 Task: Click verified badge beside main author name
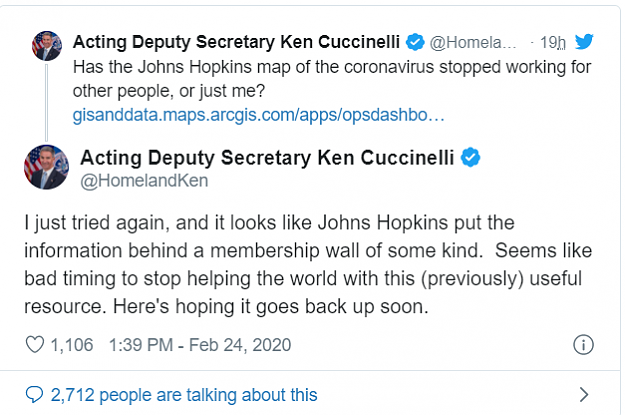[x=470, y=157]
